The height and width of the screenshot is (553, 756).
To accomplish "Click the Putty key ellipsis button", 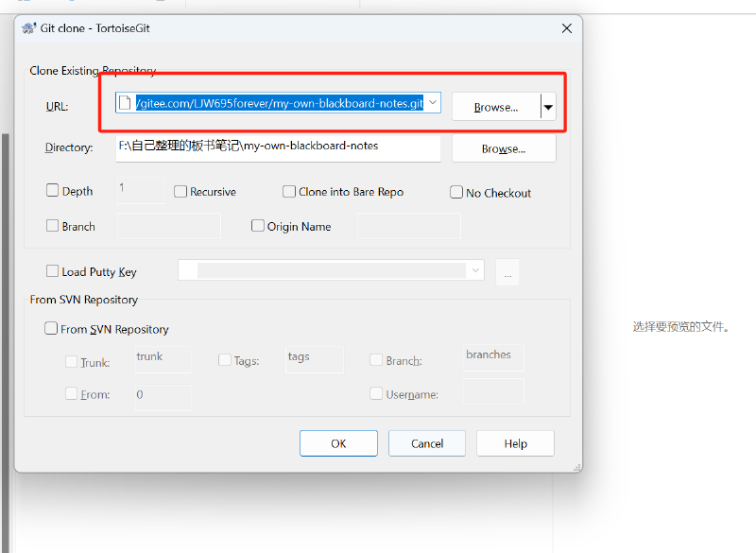I will coord(507,273).
